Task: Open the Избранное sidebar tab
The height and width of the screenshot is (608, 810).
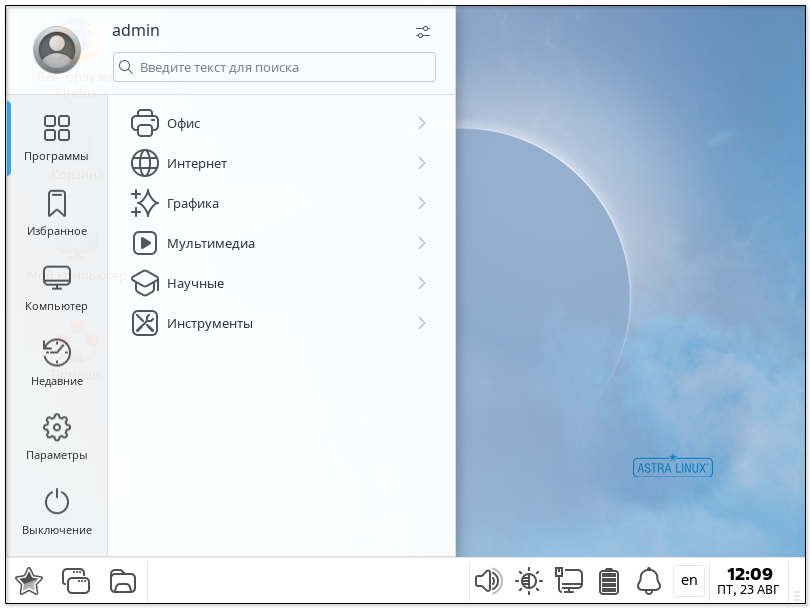Action: coord(56,213)
